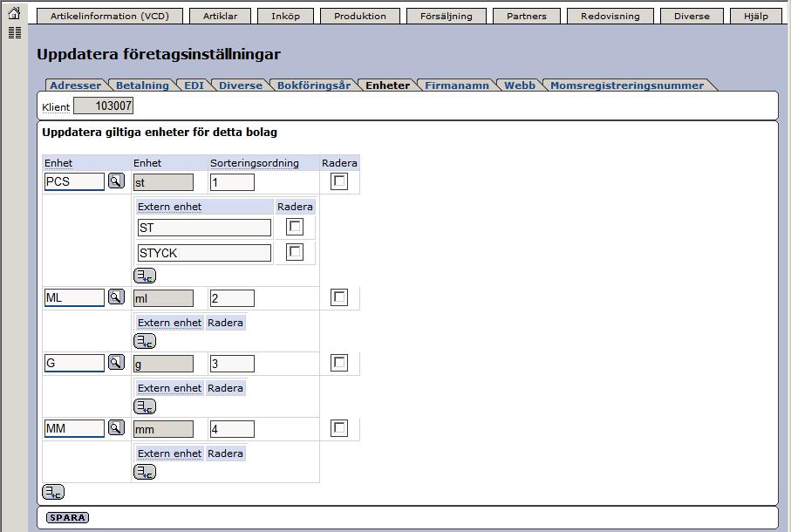The height and width of the screenshot is (532, 791).
Task: Click the read-only unit field mm
Action: (x=163, y=429)
